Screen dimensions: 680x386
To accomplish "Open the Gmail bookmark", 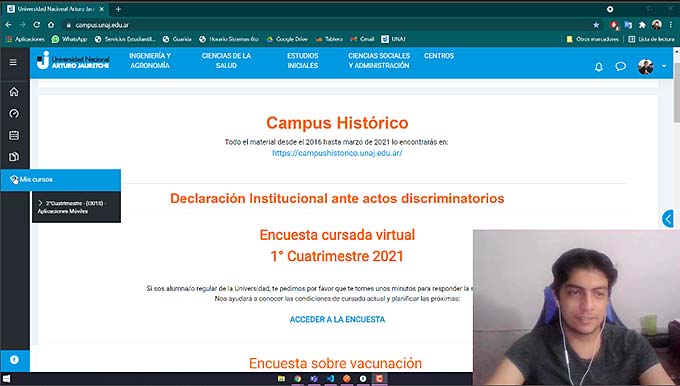I will pos(362,39).
